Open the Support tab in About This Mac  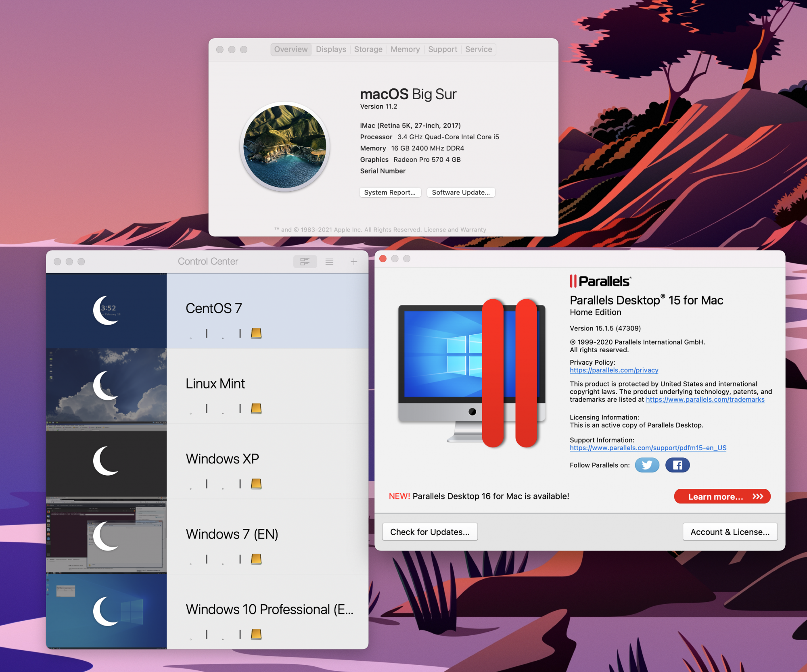(x=443, y=49)
